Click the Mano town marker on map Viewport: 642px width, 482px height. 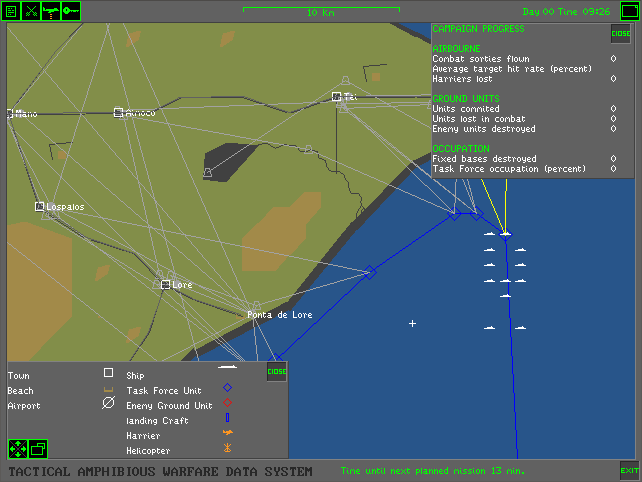click(x=10, y=113)
